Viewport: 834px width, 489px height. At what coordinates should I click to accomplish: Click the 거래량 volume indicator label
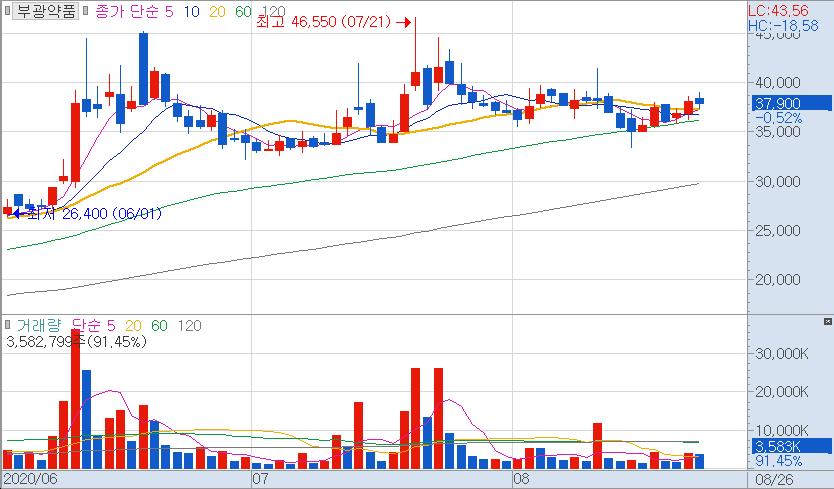click(39, 325)
